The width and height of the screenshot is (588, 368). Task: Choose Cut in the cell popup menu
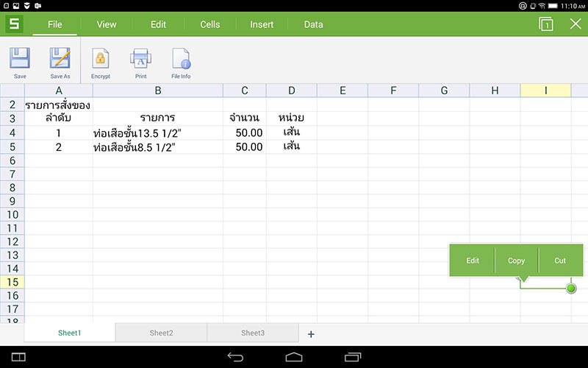point(560,261)
